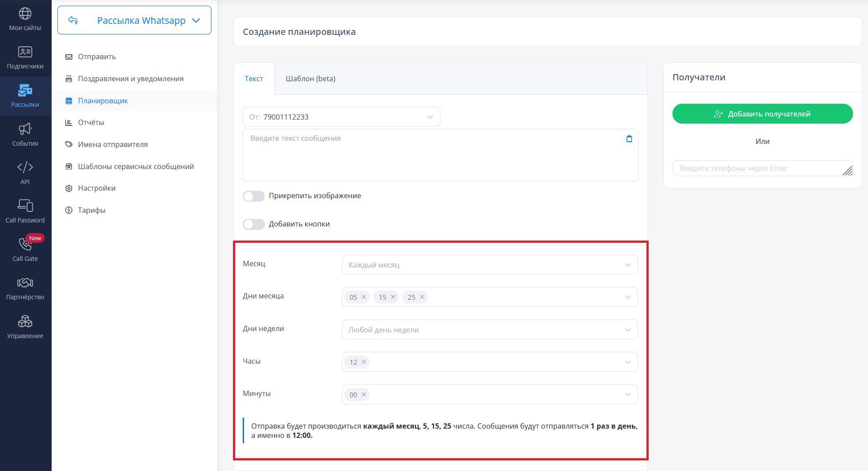Open Дни недели dropdown
Image resolution: width=868 pixels, height=471 pixels.
pos(490,330)
